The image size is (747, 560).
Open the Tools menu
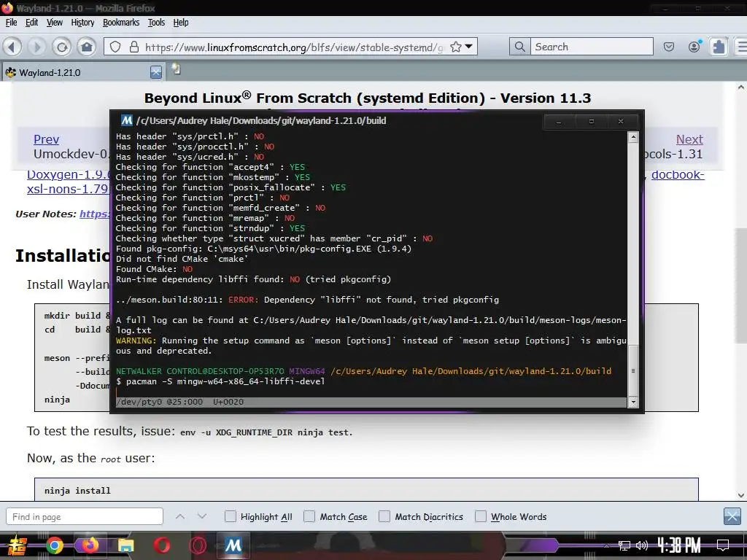click(x=156, y=23)
